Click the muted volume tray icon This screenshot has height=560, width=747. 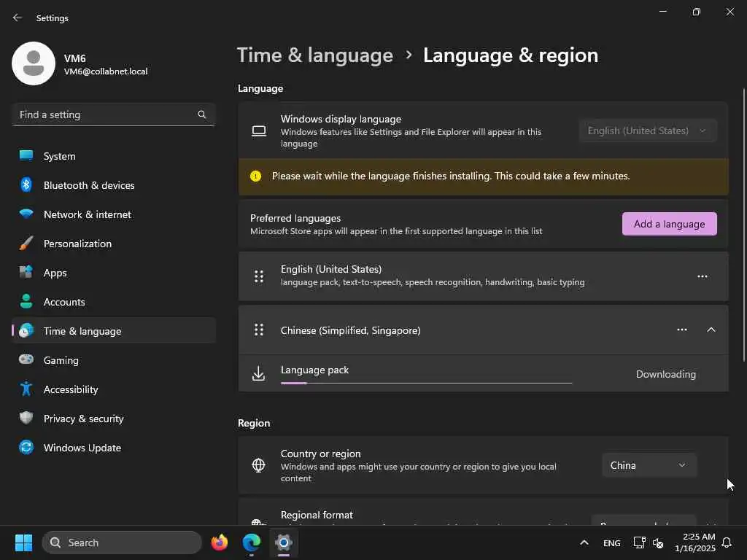[659, 542]
